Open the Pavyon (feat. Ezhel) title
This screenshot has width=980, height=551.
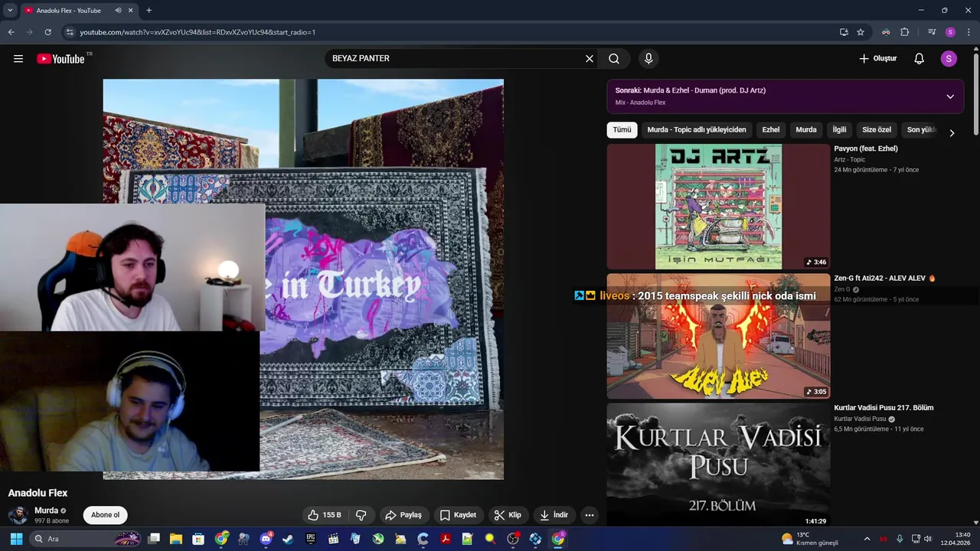coord(866,148)
